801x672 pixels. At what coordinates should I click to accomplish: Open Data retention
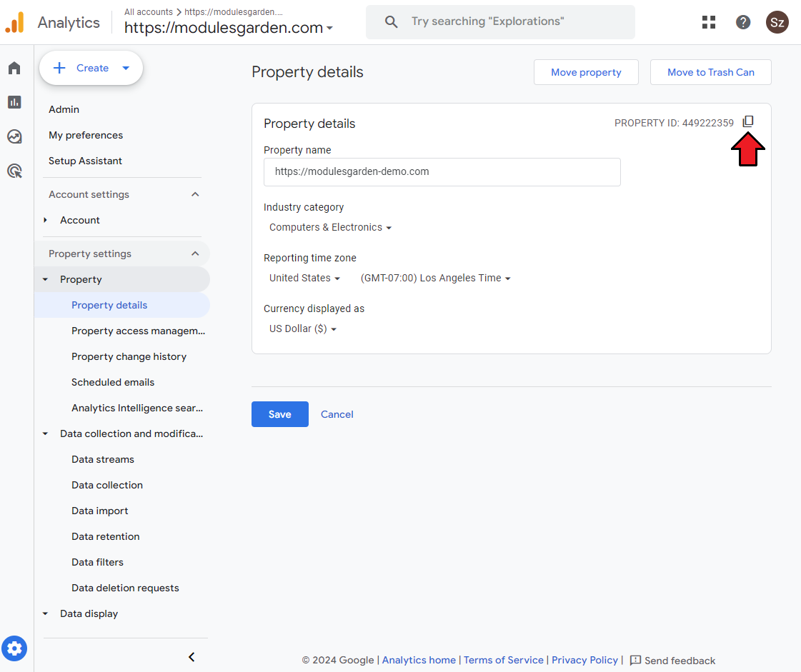pyautogui.click(x=105, y=537)
